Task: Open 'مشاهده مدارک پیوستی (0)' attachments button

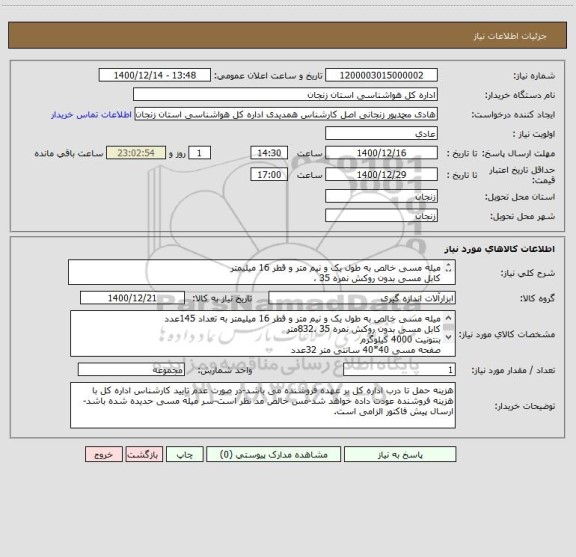Action: tap(274, 454)
